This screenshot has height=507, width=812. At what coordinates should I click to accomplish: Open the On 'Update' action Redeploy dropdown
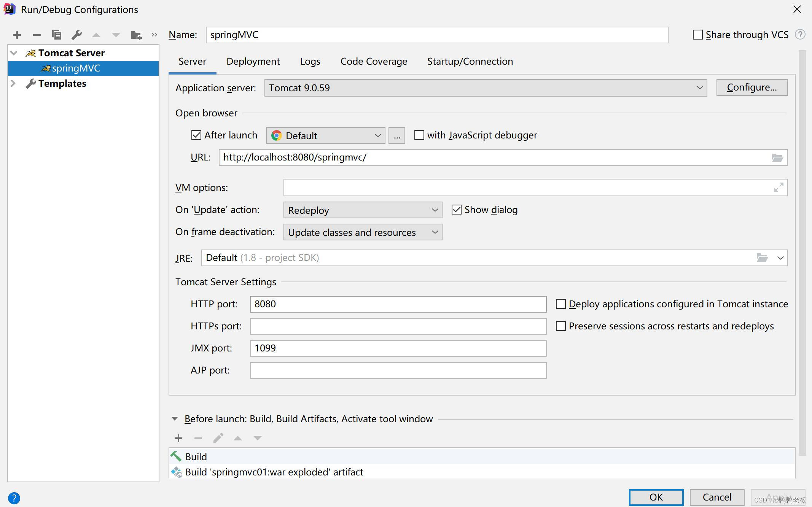click(x=362, y=210)
